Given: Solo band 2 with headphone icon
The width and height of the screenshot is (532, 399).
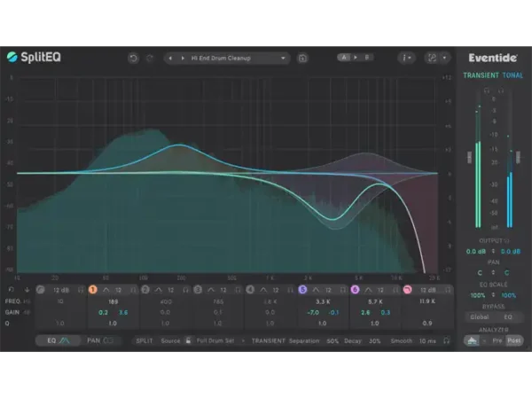Looking at the screenshot, I should coord(185,290).
